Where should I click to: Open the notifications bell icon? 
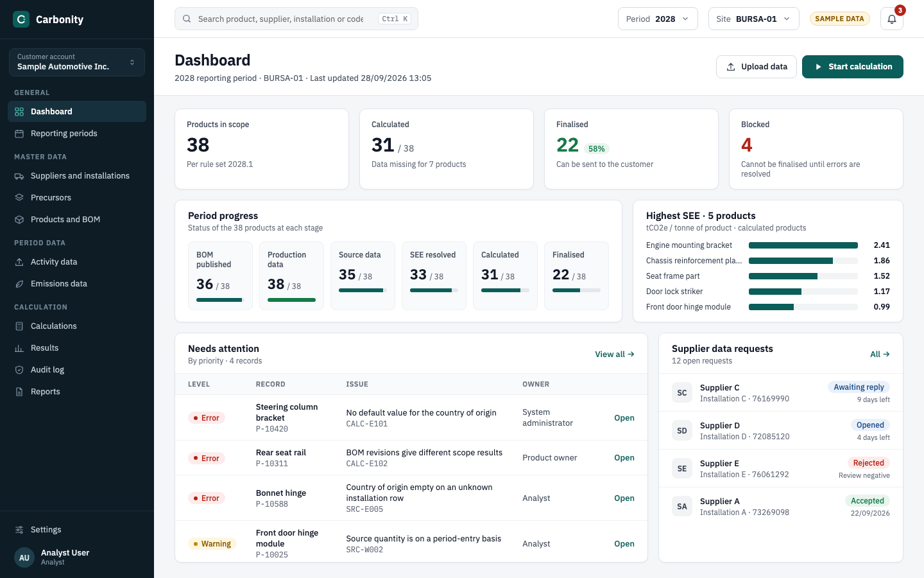892,19
